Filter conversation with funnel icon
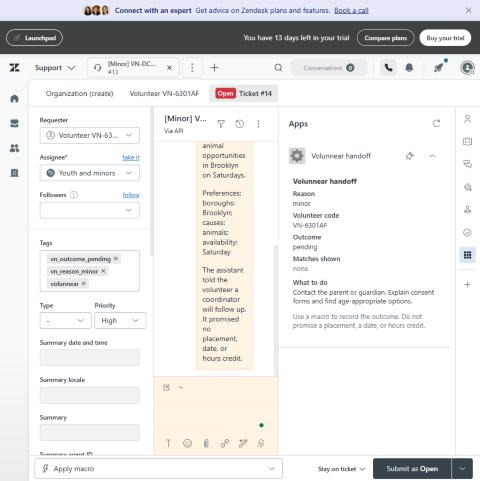 pos(221,124)
